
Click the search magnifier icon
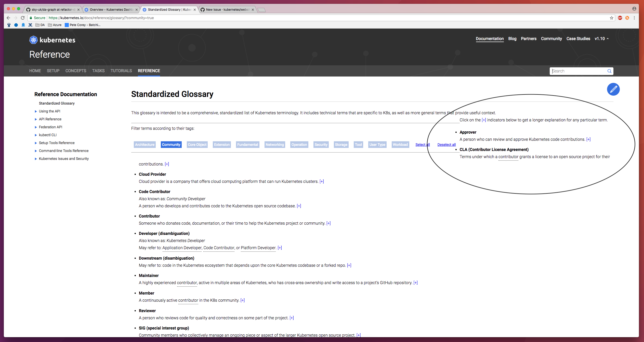[609, 71]
